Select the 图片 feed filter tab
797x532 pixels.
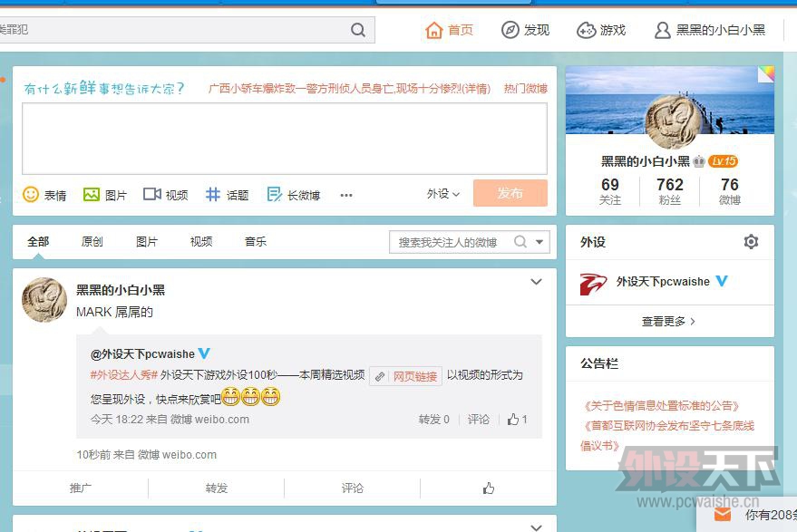[x=147, y=241]
